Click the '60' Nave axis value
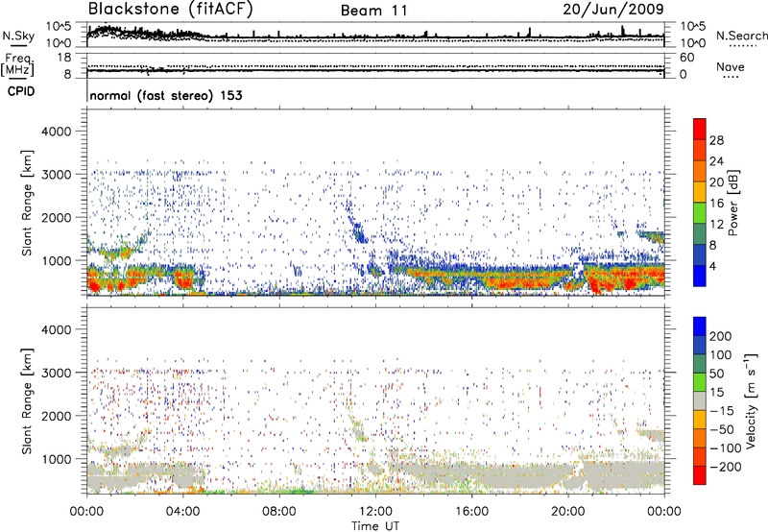Image resolution: width=768 pixels, height=532 pixels. 686,58
